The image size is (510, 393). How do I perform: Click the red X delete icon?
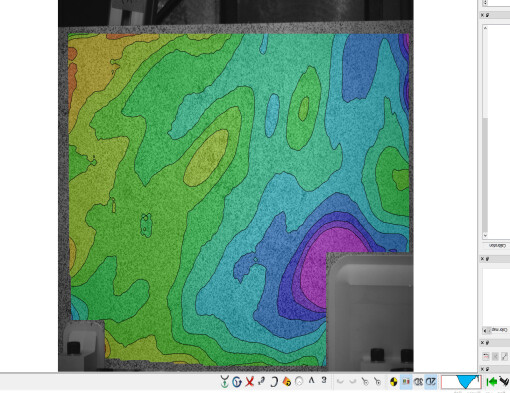point(249,382)
